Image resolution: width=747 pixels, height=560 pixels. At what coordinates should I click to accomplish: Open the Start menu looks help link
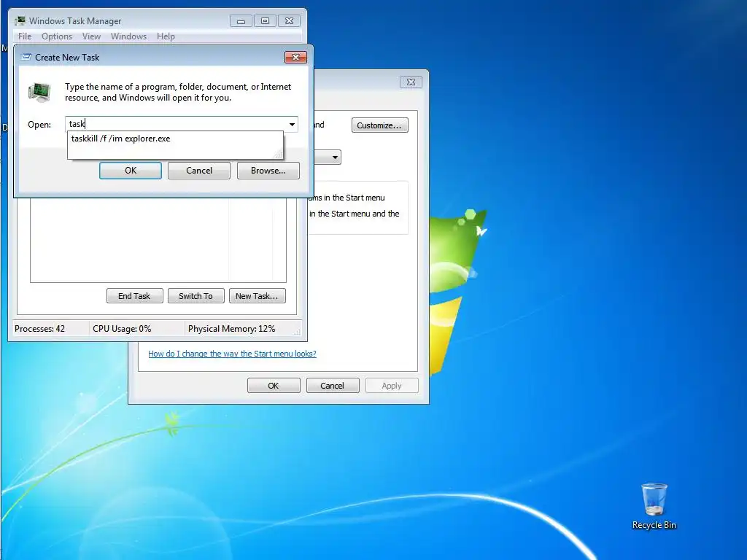[x=232, y=354]
